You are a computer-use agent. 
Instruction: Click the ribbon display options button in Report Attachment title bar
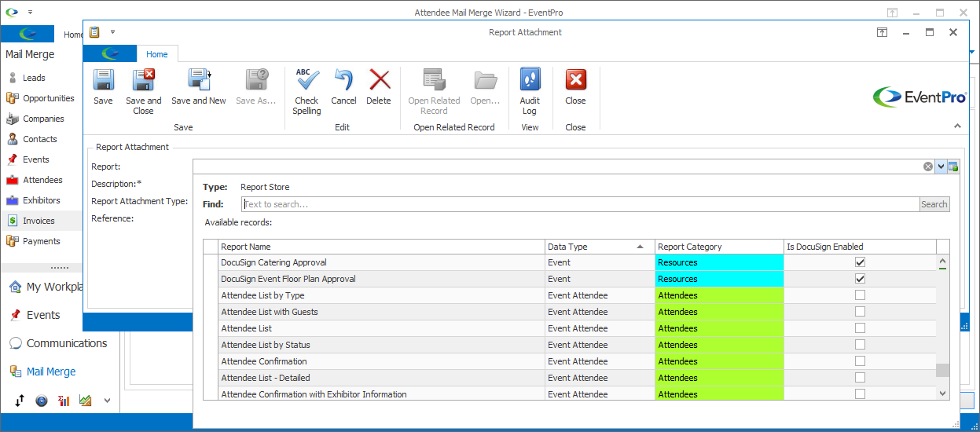click(x=883, y=32)
